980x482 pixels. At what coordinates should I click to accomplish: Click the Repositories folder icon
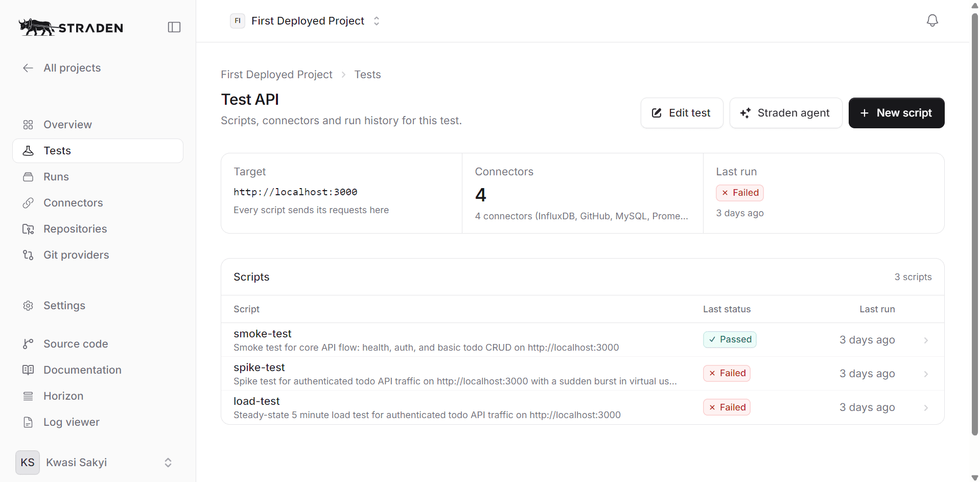click(28, 229)
